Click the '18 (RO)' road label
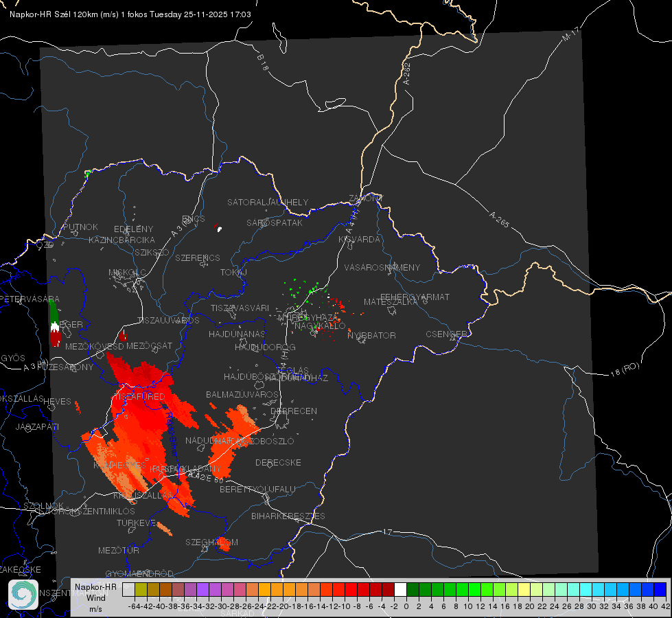 (x=625, y=369)
